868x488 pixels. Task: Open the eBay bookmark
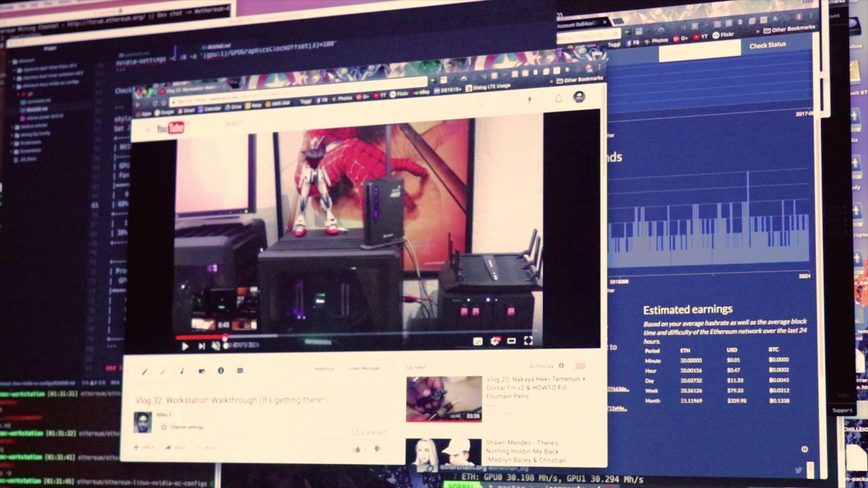pos(421,91)
